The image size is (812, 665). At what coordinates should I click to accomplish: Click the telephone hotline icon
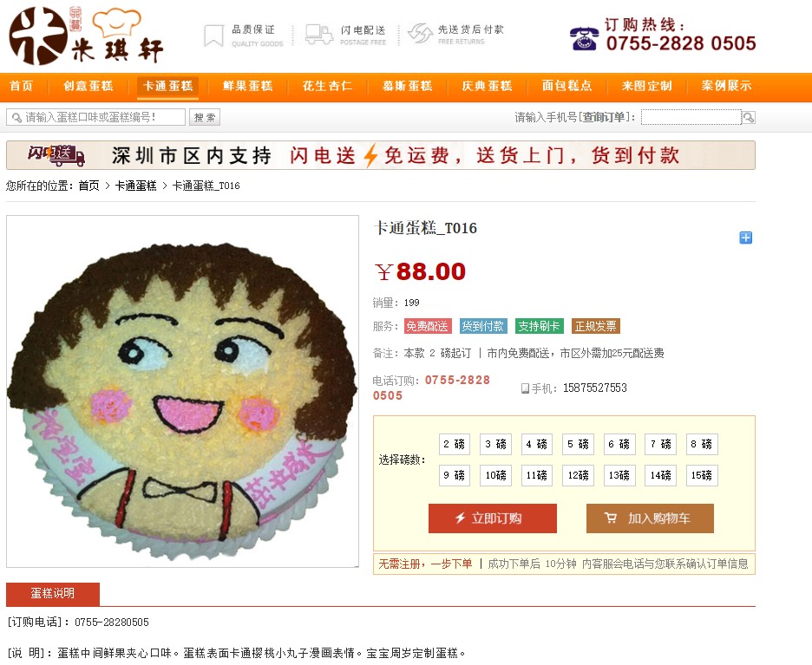point(584,38)
